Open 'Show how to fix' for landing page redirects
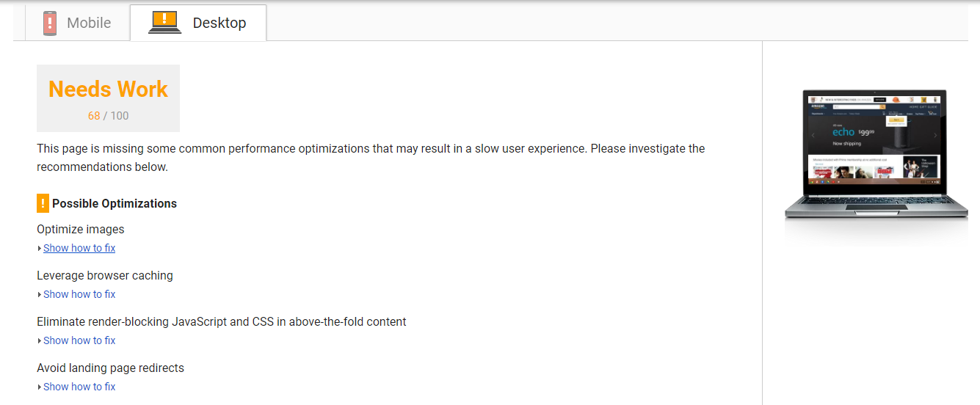 [79, 387]
